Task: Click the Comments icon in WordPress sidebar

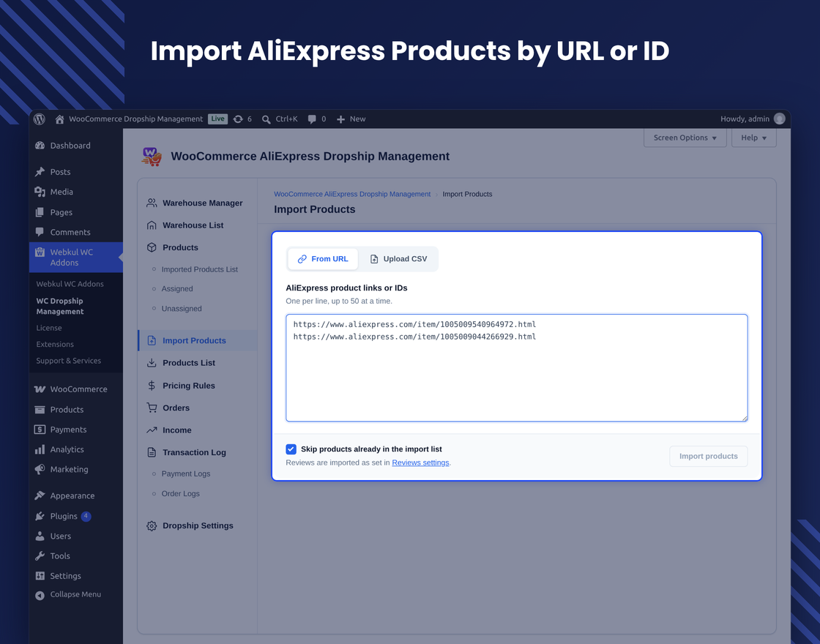Action: 40,231
